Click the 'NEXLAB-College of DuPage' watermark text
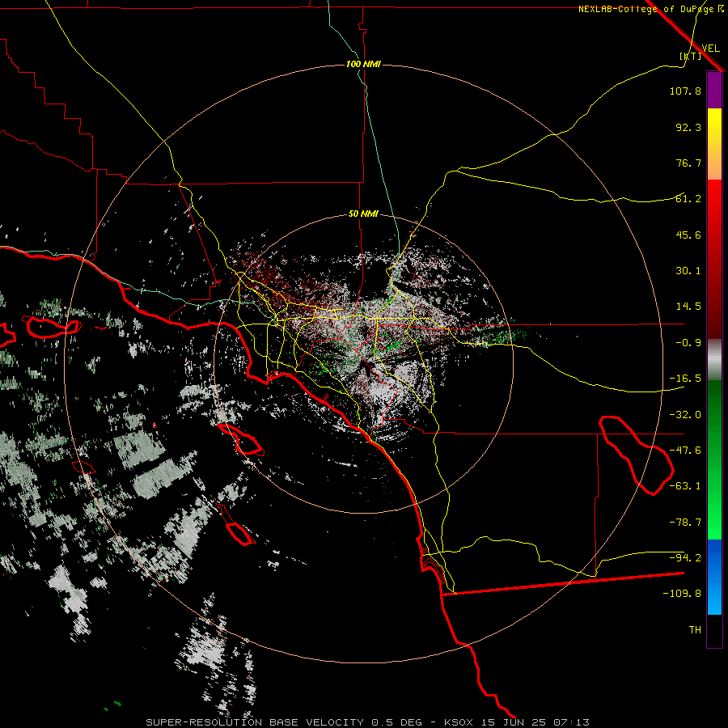The width and height of the screenshot is (728, 728). pyautogui.click(x=647, y=9)
